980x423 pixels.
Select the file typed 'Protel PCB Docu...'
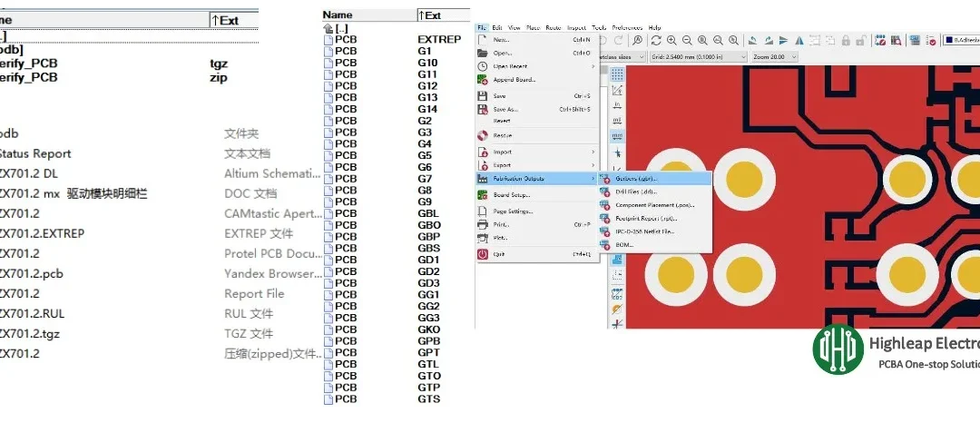[161, 253]
